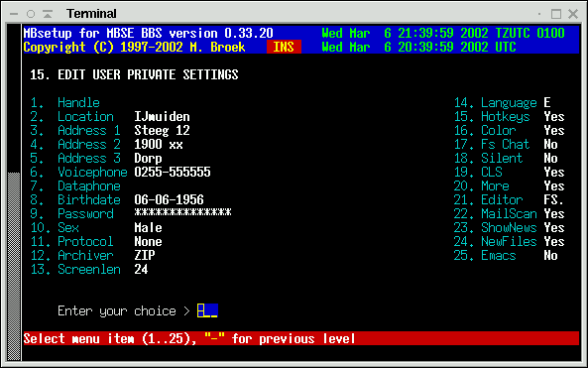This screenshot has width=588, height=368.
Task: Click the red INS indicator
Action: [x=284, y=47]
